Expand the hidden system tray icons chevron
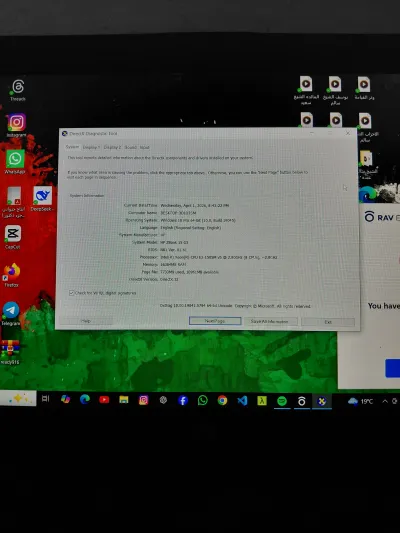Image resolution: width=400 pixels, height=533 pixels. point(385,401)
